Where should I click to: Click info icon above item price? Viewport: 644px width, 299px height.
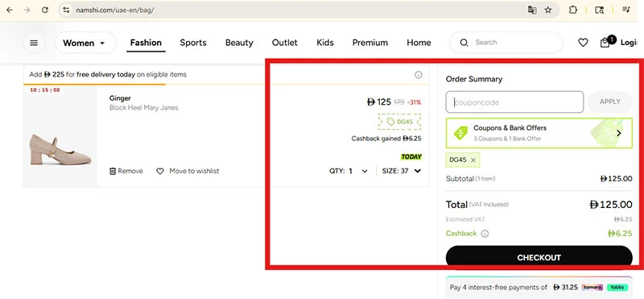(x=418, y=75)
